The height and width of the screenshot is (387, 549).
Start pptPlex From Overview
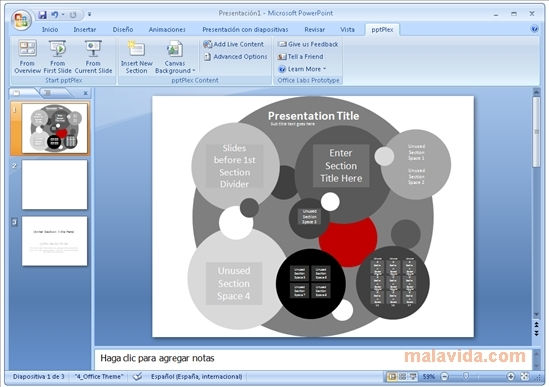27,57
